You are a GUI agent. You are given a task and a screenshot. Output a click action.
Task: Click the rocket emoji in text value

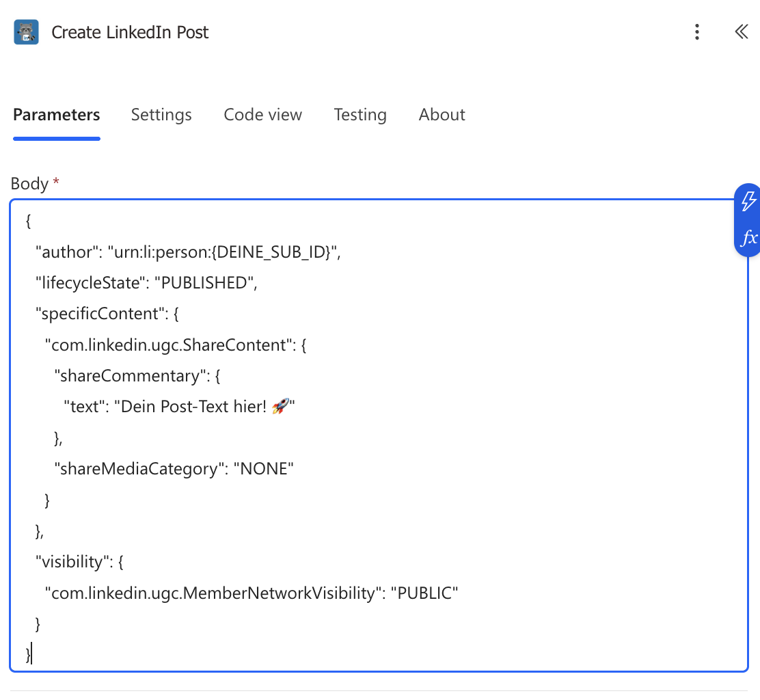tap(280, 406)
